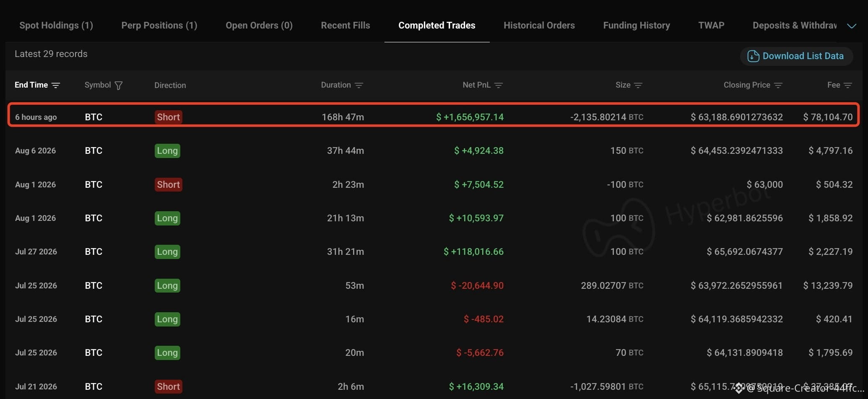Click the Net PnL value -20,644.90
The height and width of the screenshot is (399, 868).
[477, 285]
